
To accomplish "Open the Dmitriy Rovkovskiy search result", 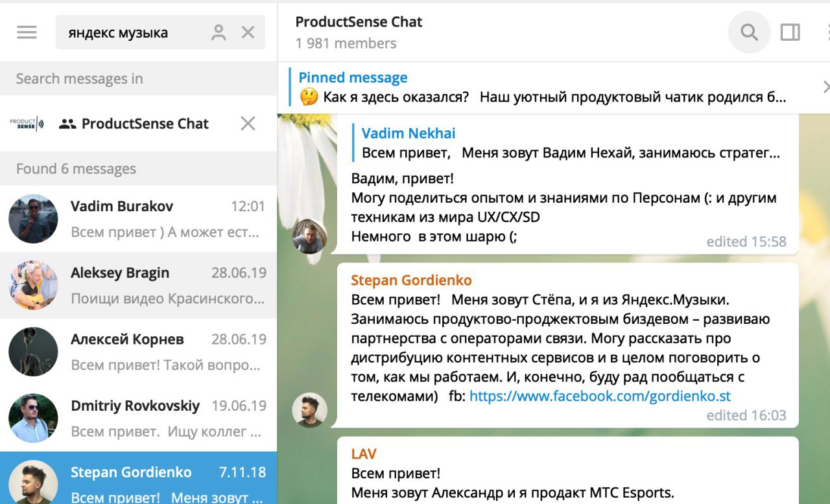I will [x=138, y=418].
